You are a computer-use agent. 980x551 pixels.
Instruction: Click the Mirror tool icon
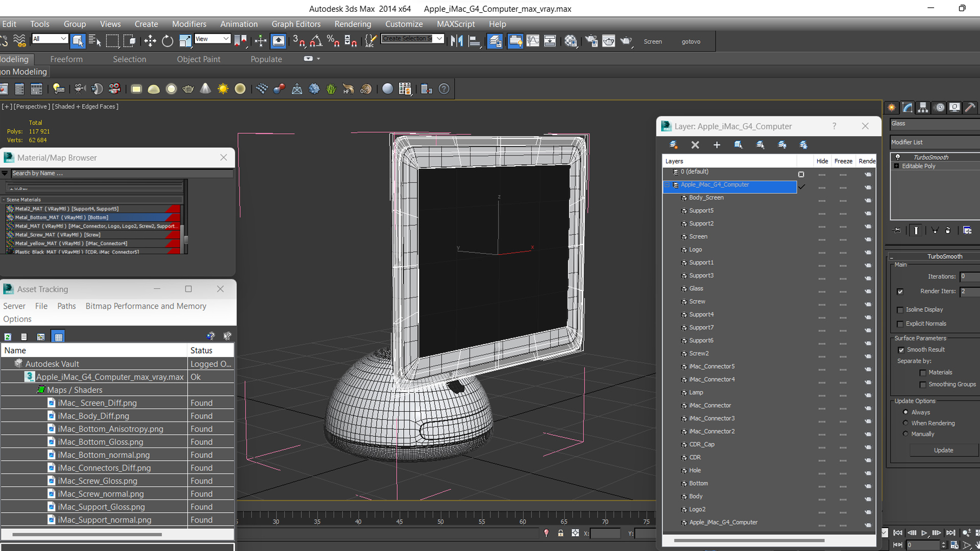[x=456, y=41]
